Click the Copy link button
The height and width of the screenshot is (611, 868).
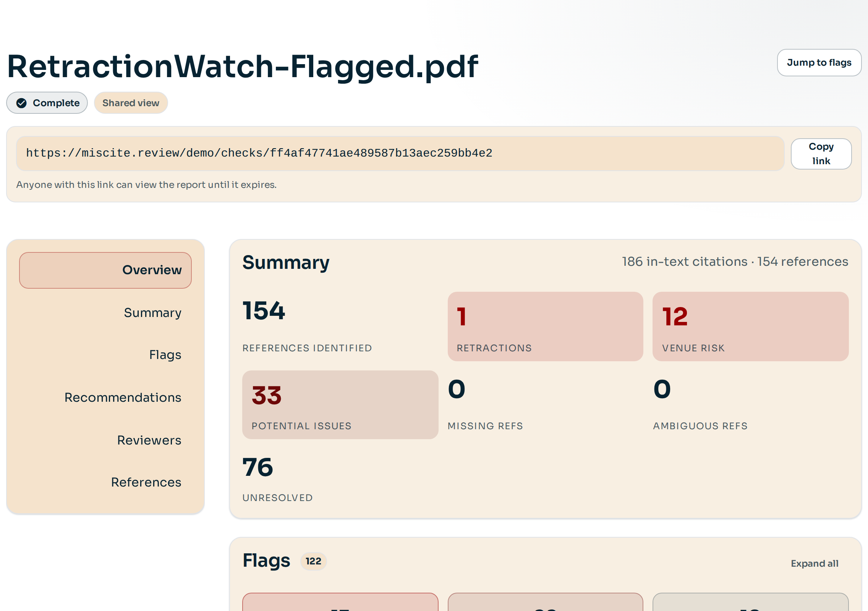click(x=821, y=154)
